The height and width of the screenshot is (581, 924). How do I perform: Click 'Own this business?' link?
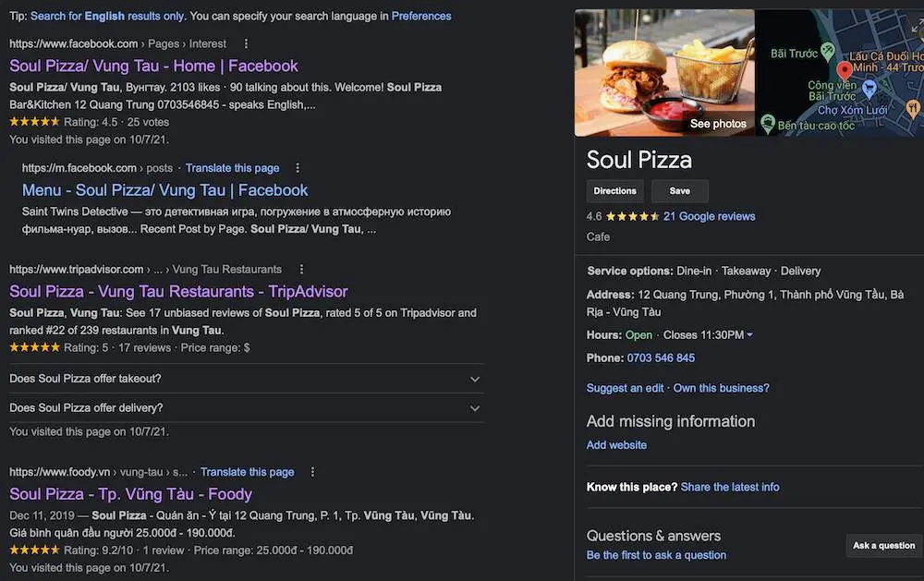722,388
